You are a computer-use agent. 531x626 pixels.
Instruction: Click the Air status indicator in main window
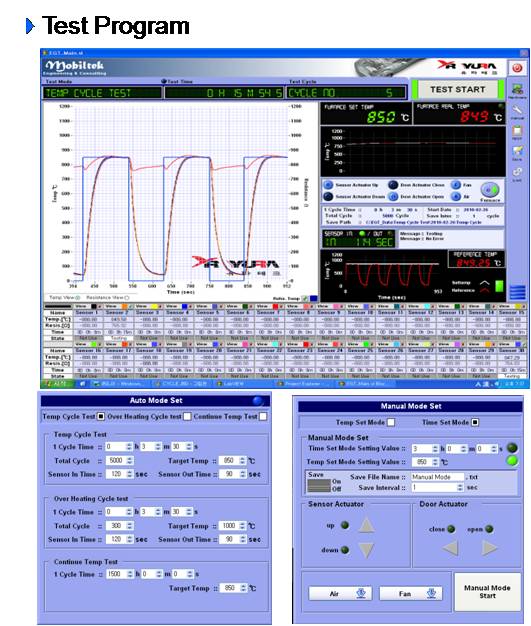[456, 196]
